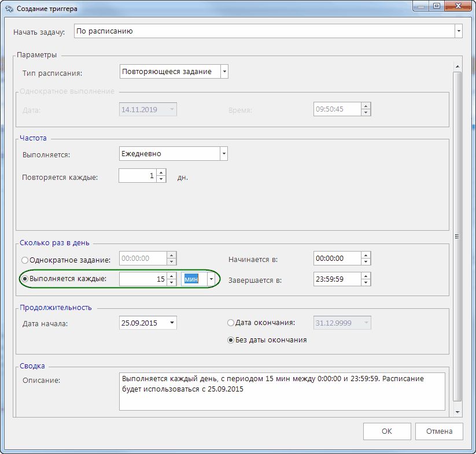Decrease the 'Завершается в' end time
This screenshot has width=476, height=454.
(x=366, y=283)
